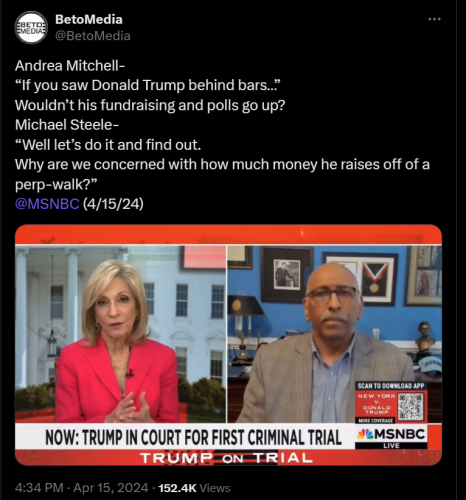466x500 pixels.
Task: Click the @BetoMedia handle
Action: (x=93, y=36)
